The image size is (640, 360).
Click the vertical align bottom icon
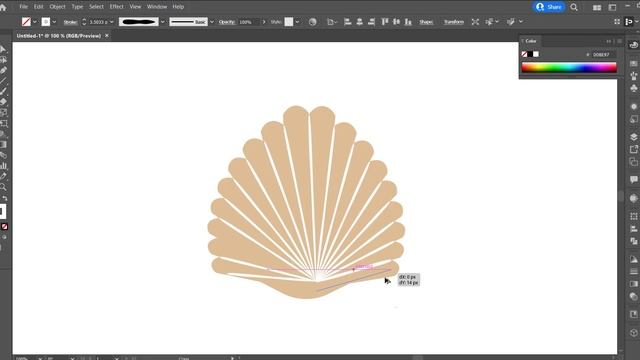[x=408, y=22]
